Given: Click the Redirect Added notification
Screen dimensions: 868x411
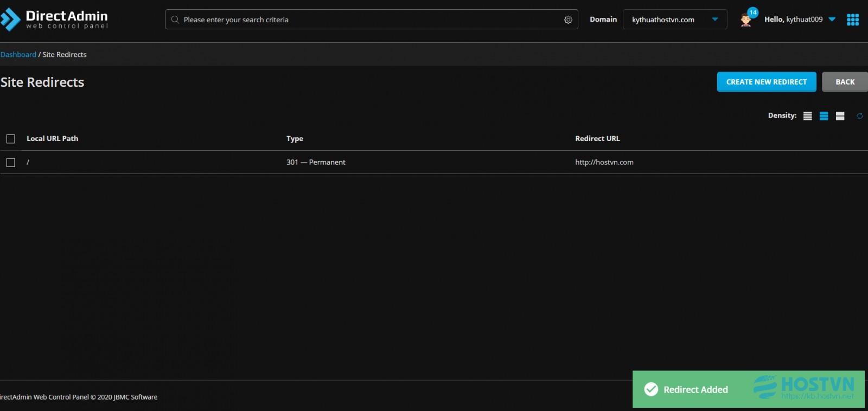Looking at the screenshot, I should pyautogui.click(x=749, y=389).
